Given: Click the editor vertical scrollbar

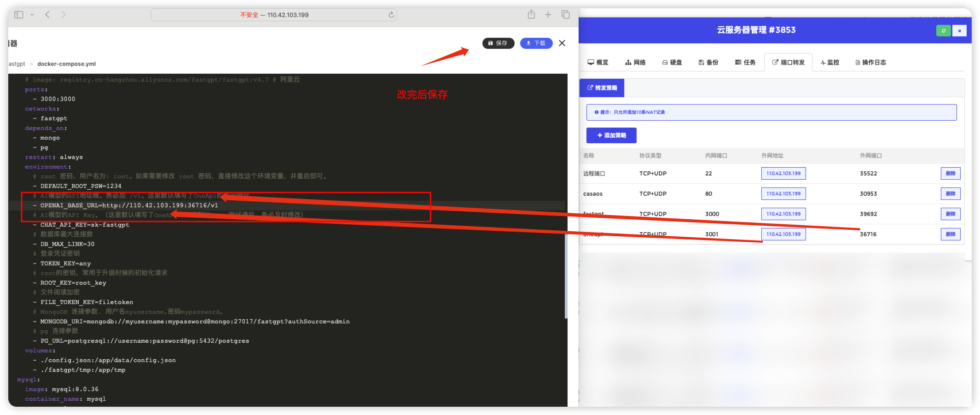Looking at the screenshot, I should tap(566, 276).
